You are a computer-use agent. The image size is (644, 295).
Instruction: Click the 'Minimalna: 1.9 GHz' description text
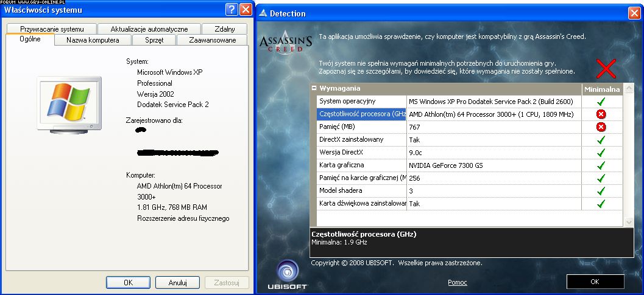click(339, 242)
